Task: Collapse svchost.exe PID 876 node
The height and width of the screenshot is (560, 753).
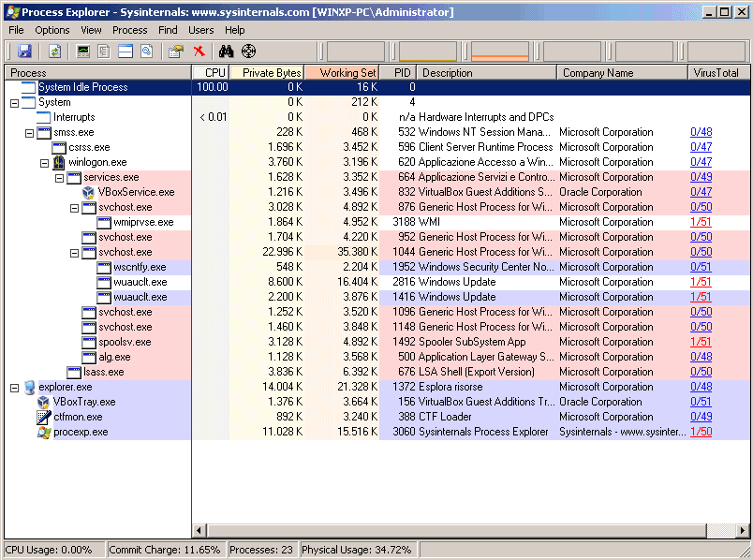Action: 74,208
